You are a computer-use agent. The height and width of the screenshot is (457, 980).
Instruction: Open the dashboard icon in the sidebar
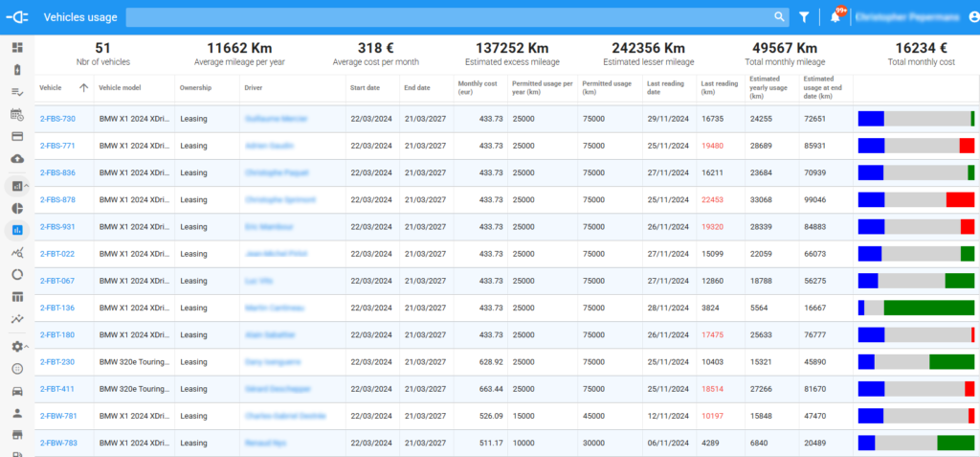click(x=16, y=47)
